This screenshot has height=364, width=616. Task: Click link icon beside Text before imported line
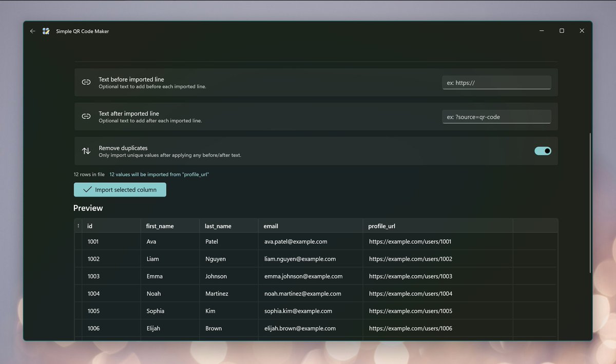point(86,82)
